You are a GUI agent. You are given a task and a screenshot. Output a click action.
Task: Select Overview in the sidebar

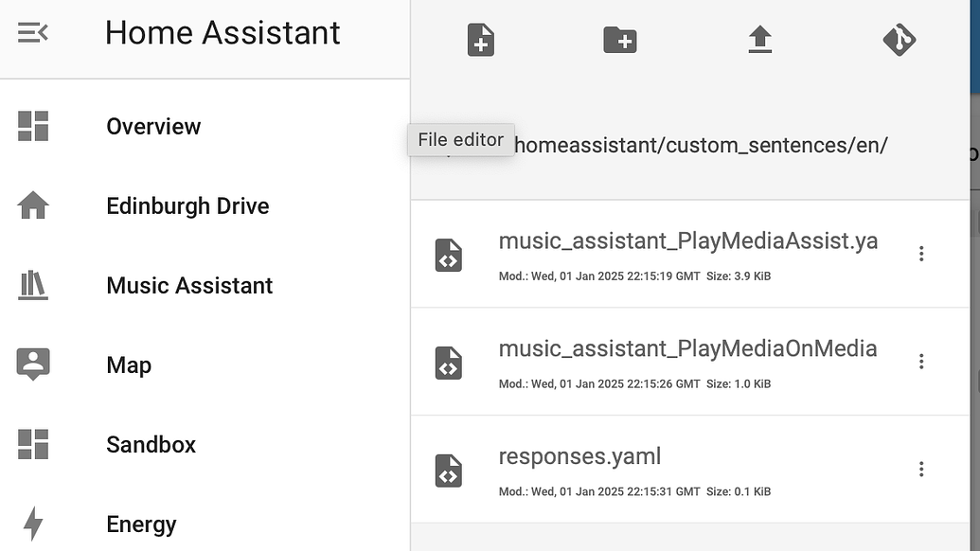click(x=153, y=126)
